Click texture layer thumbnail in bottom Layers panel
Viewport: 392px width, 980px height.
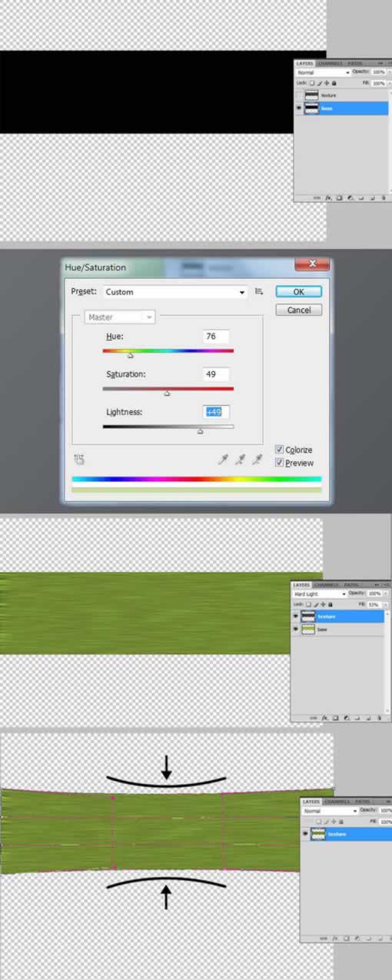coord(318,834)
